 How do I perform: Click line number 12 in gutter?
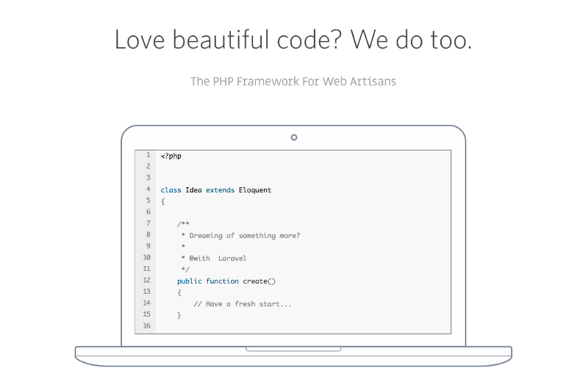146,280
